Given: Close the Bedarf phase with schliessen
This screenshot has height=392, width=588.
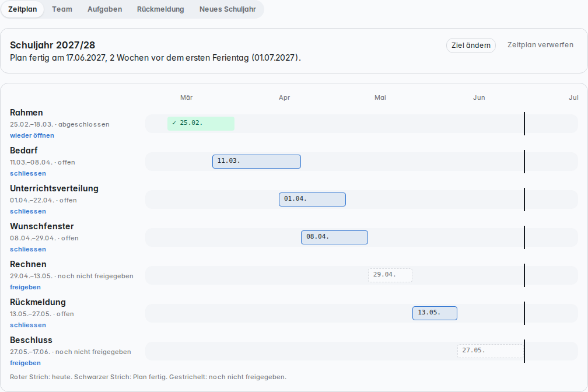Looking at the screenshot, I should point(28,173).
